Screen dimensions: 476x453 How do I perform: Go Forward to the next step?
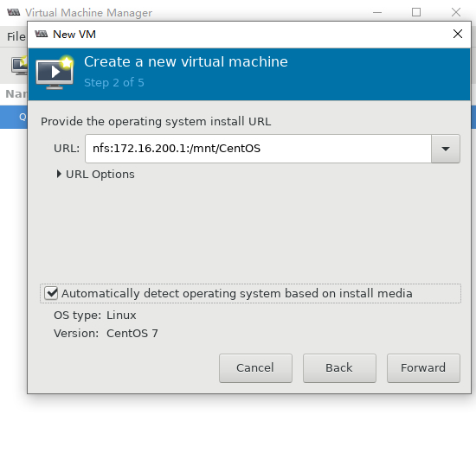tap(423, 367)
